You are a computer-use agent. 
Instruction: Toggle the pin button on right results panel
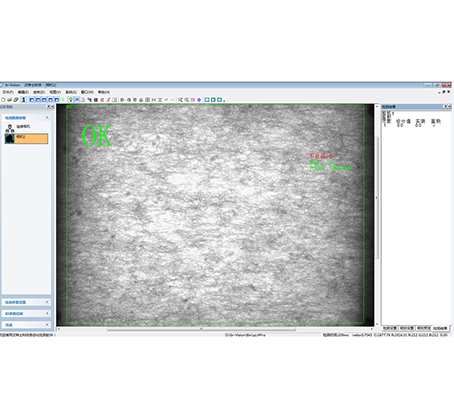pos(445,107)
